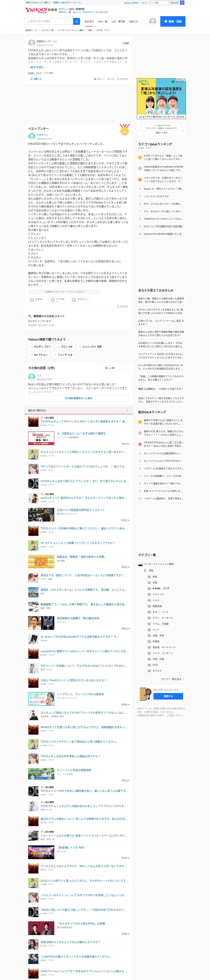Expand question with …続きを読む
The width and height of the screenshot is (210, 980).
[37, 67]
